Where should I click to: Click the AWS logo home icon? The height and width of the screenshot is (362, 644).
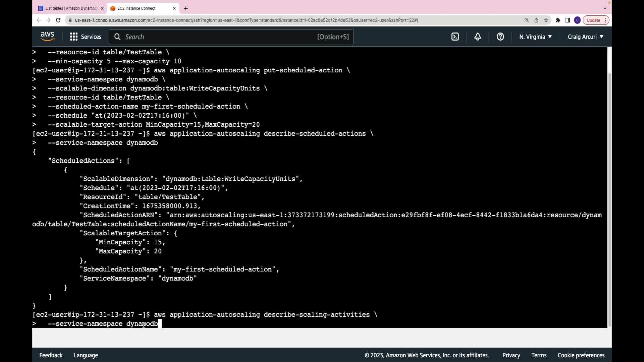point(47,37)
